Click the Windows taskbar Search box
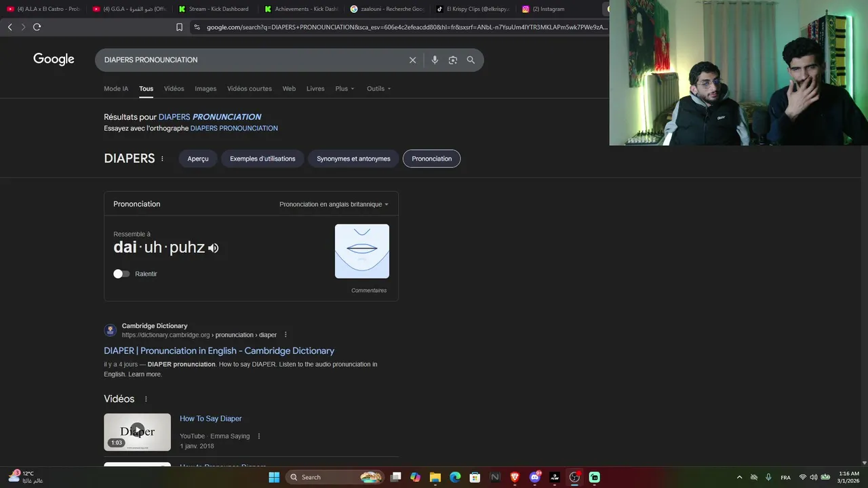The width and height of the screenshot is (868, 488). click(335, 477)
